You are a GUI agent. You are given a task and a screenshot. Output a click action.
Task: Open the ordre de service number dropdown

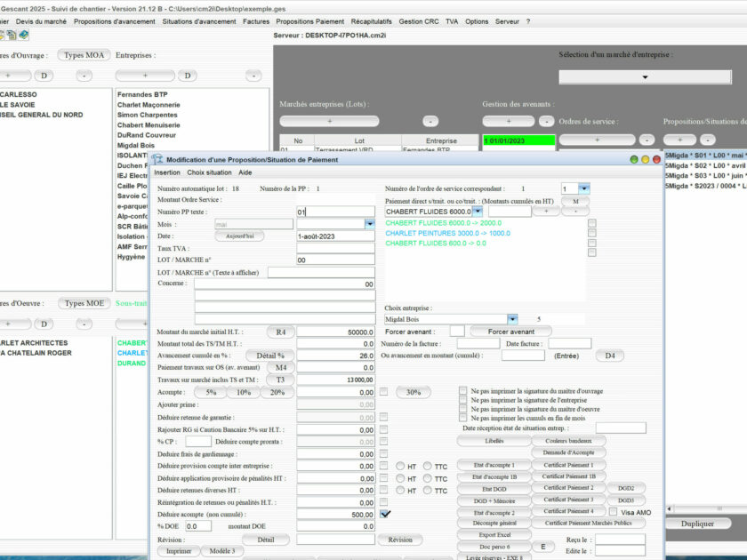[584, 188]
